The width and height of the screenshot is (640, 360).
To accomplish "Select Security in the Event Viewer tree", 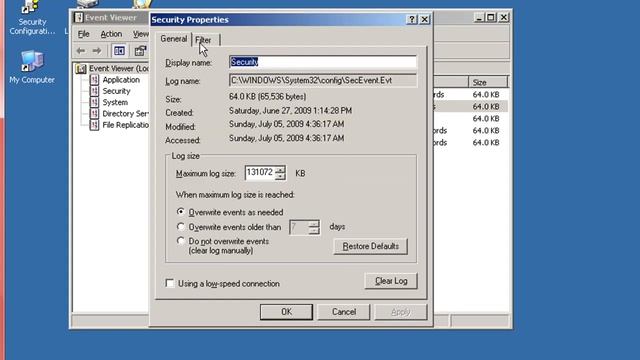I will (116, 91).
